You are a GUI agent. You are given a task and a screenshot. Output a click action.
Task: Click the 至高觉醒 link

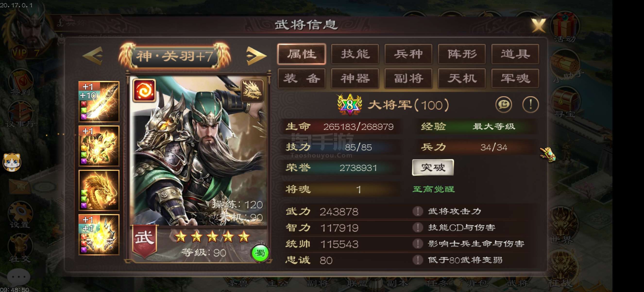click(x=433, y=189)
